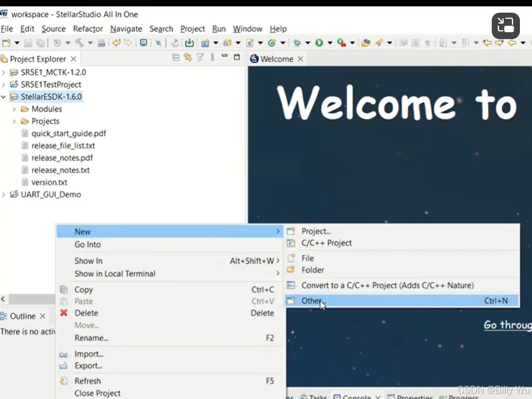Click the Open Terminal monitor icon
This screenshot has height=399, width=532.
tap(144, 43)
